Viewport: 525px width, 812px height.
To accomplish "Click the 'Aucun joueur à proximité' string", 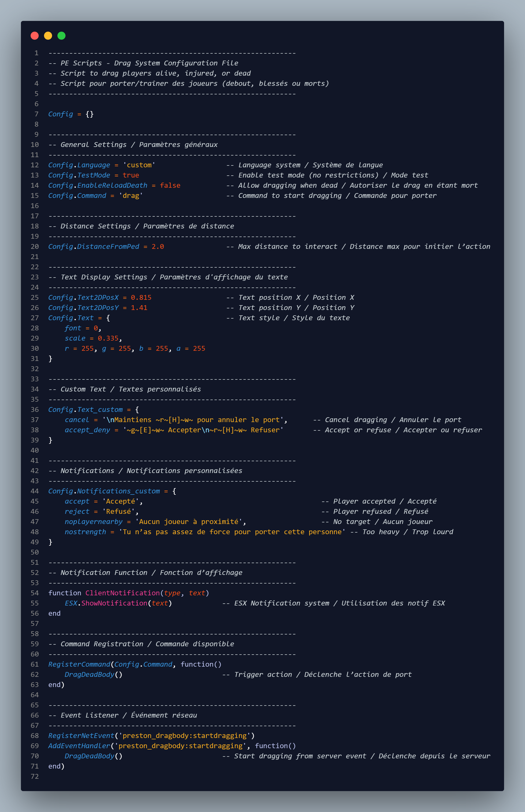I will click(x=189, y=522).
